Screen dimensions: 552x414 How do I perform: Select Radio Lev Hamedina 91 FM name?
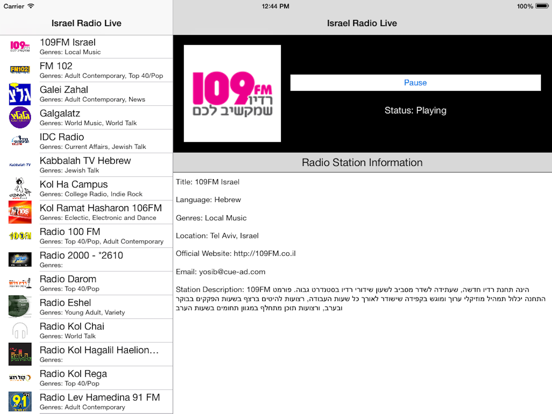(x=100, y=397)
